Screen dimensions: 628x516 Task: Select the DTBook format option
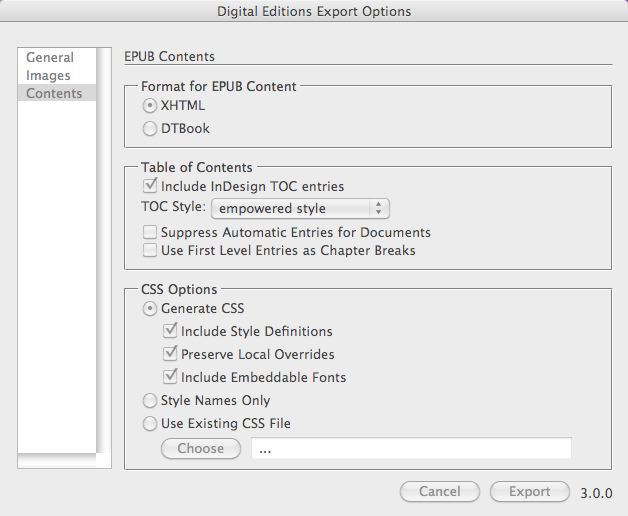(x=150, y=128)
